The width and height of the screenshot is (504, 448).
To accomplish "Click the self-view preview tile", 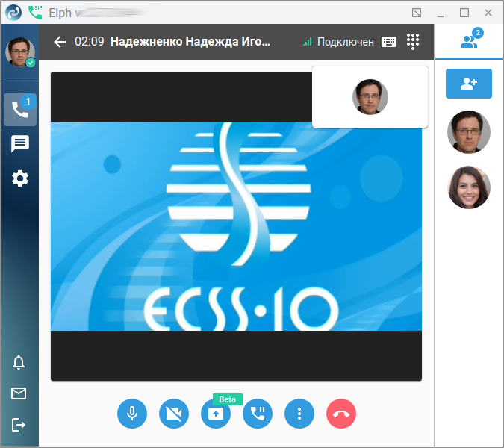I will [370, 97].
